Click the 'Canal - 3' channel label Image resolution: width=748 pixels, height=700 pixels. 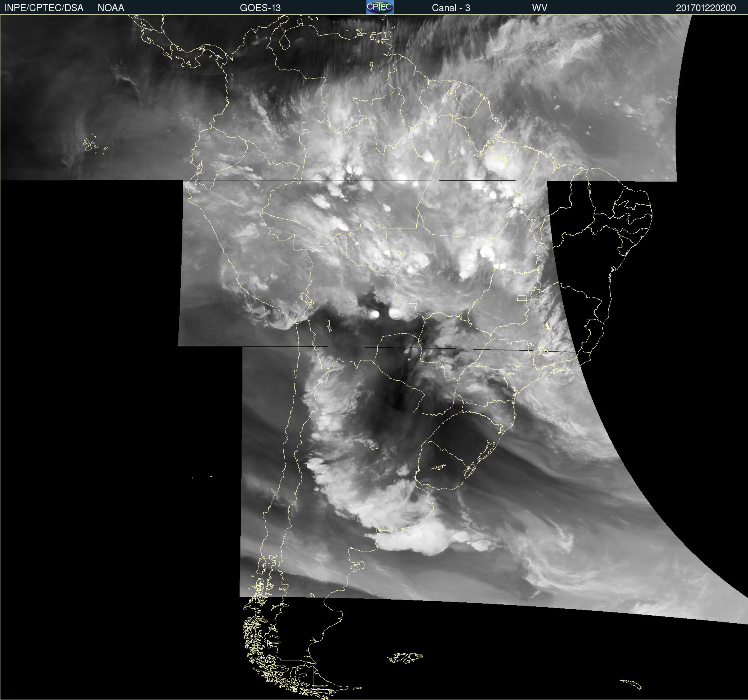(x=451, y=8)
